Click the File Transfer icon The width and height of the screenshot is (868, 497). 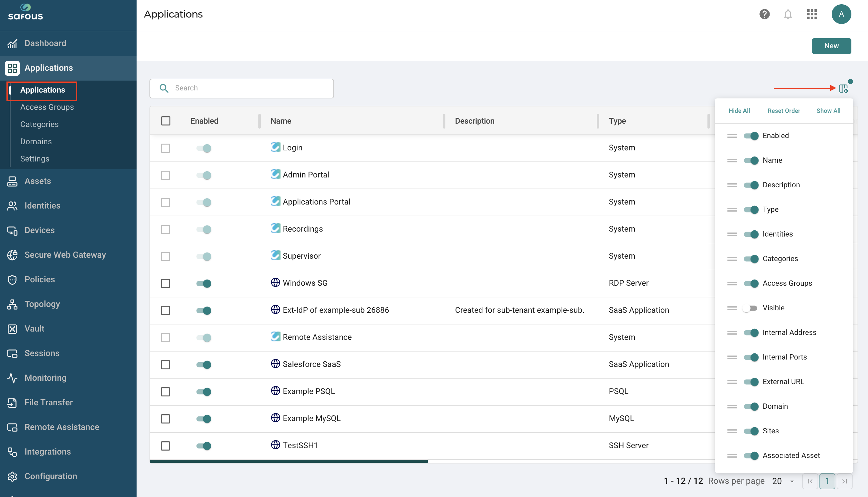[x=12, y=403]
